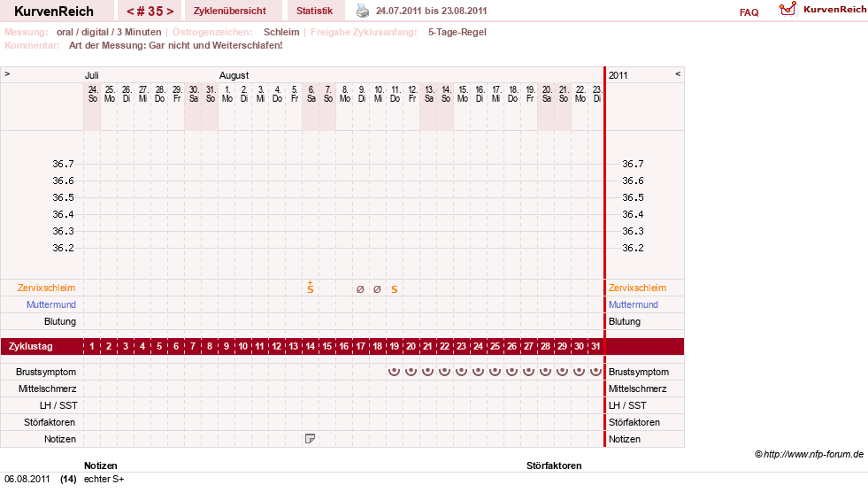Click the right 36.2 temperature label
Viewport: 868px width, 500px height.
[633, 248]
